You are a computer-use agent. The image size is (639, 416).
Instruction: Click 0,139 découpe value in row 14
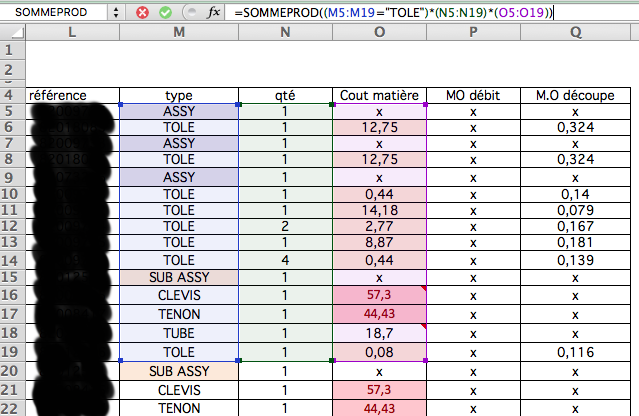click(575, 260)
